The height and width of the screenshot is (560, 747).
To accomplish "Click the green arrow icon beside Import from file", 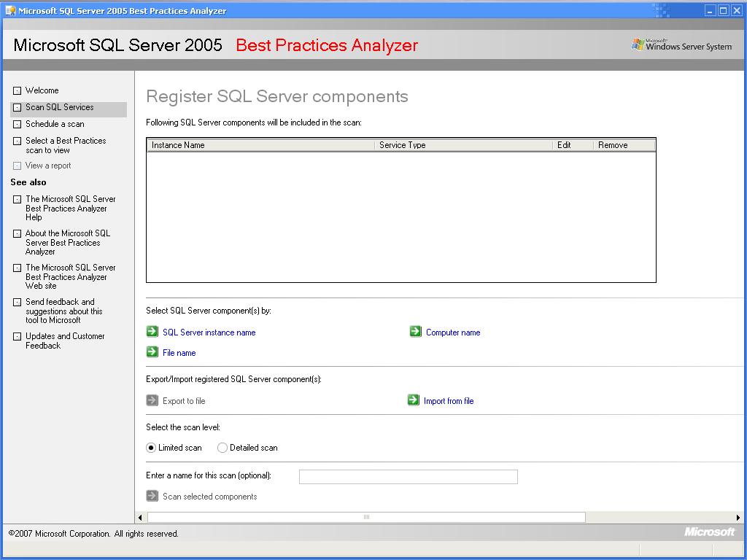I will tap(414, 400).
